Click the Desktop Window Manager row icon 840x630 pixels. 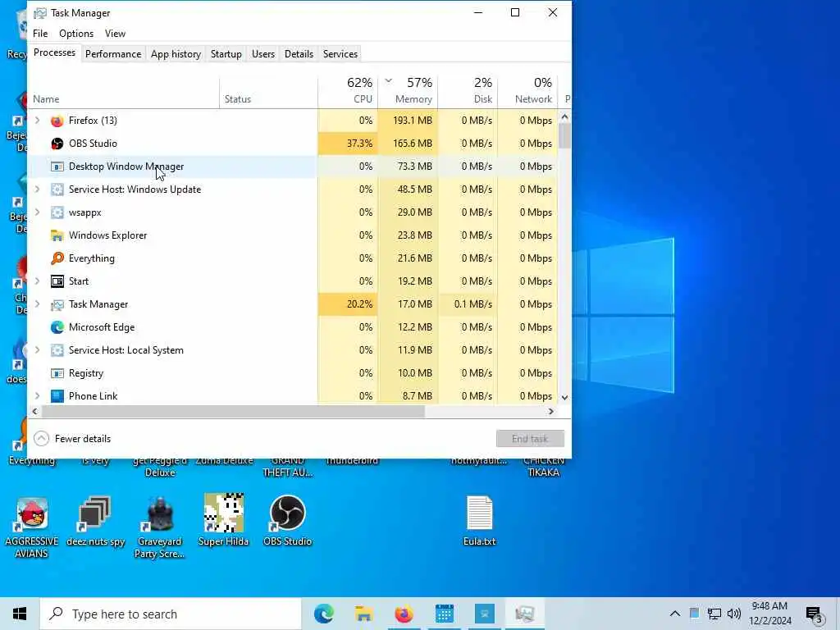pos(57,167)
